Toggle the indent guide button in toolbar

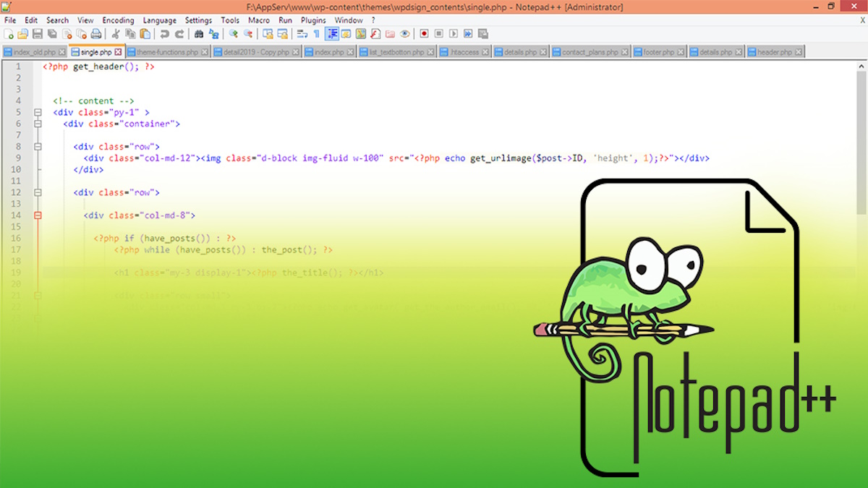332,34
